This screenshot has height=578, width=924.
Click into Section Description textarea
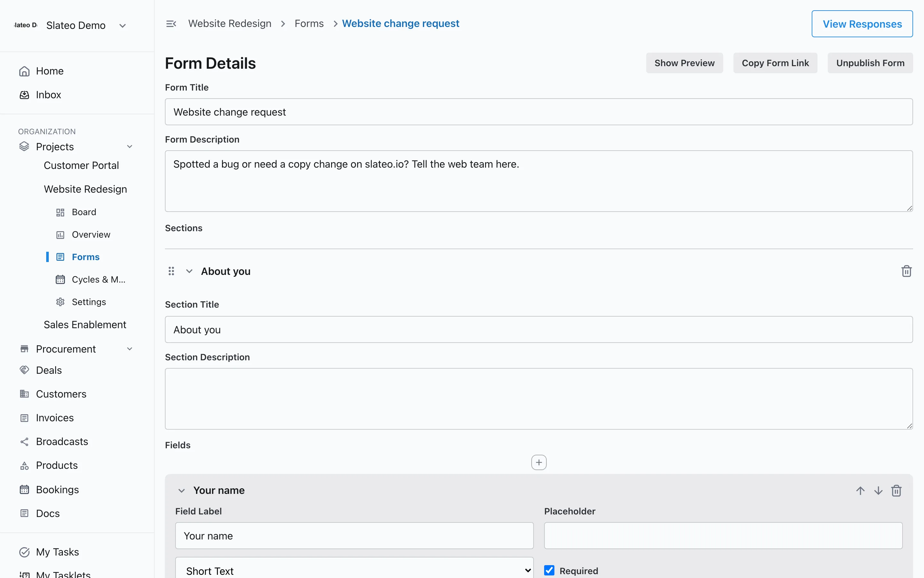coord(539,399)
